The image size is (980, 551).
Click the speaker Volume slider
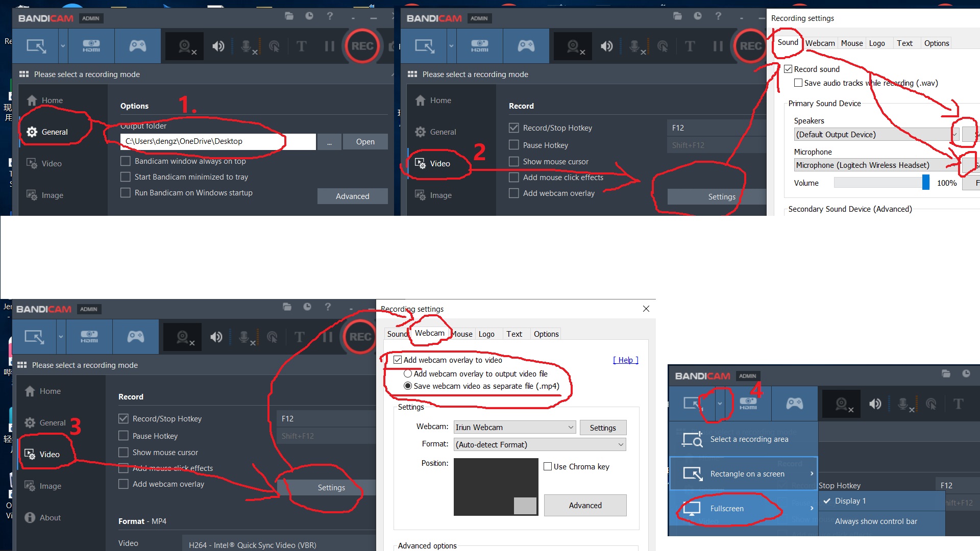[x=881, y=183]
